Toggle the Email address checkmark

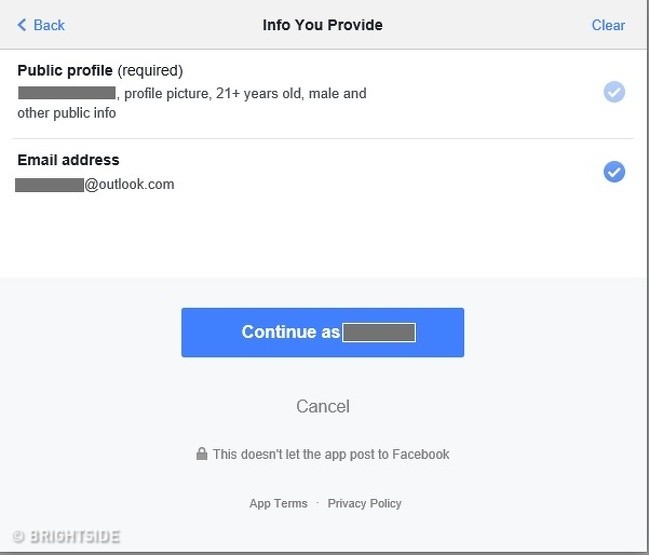[614, 172]
